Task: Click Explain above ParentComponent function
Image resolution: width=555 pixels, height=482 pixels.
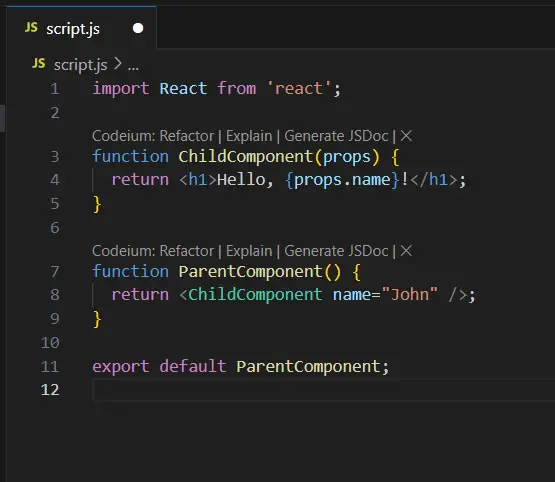Action: (x=249, y=251)
